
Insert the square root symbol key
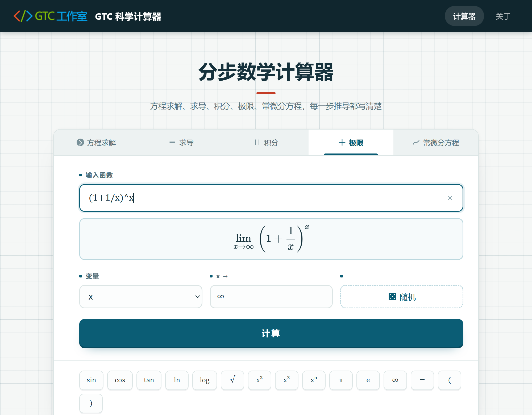point(232,380)
